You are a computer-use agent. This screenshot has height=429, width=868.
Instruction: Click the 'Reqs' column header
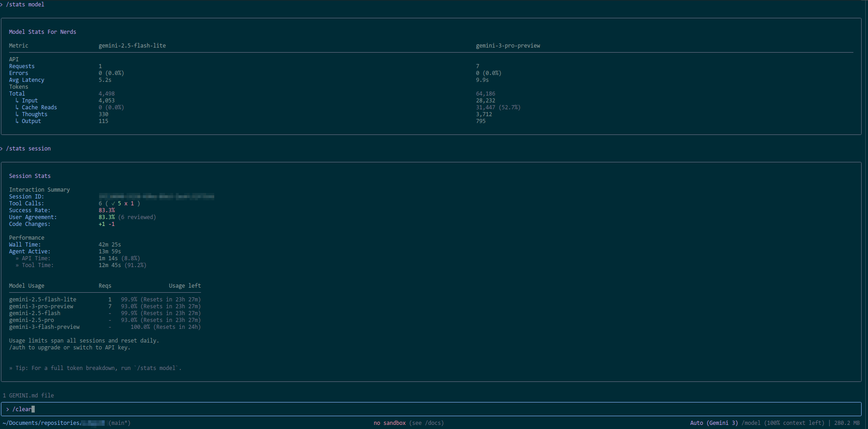coord(105,286)
